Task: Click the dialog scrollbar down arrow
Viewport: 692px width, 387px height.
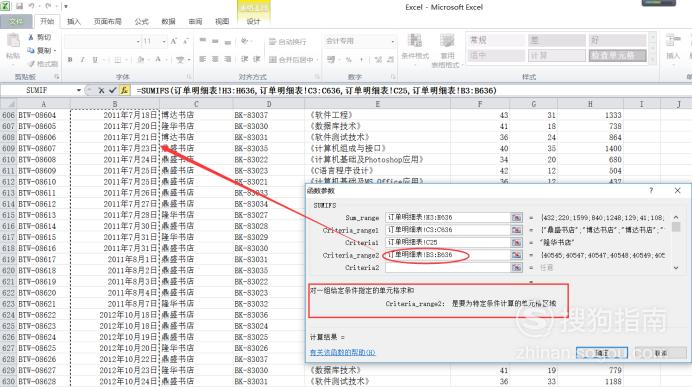Action: click(676, 267)
